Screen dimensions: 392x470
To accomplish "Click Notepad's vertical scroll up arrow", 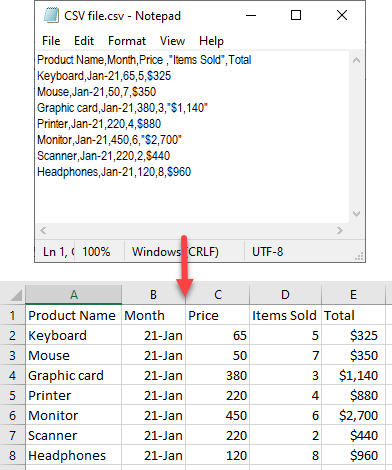I will click(x=356, y=60).
